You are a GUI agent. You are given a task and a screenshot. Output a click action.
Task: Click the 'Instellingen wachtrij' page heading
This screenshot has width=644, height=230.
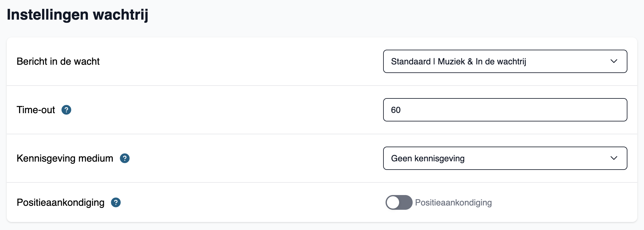click(x=77, y=15)
